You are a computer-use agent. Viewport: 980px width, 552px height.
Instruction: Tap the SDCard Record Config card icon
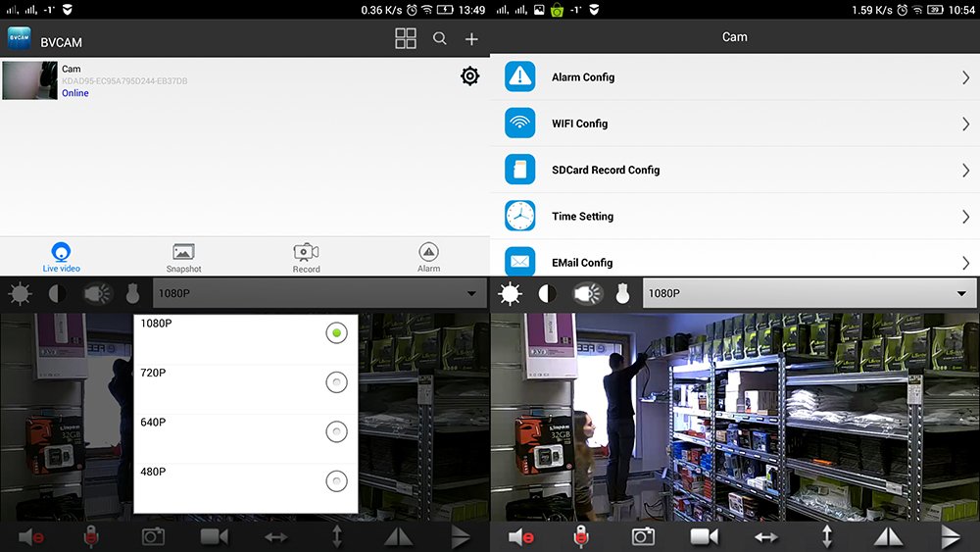[520, 169]
